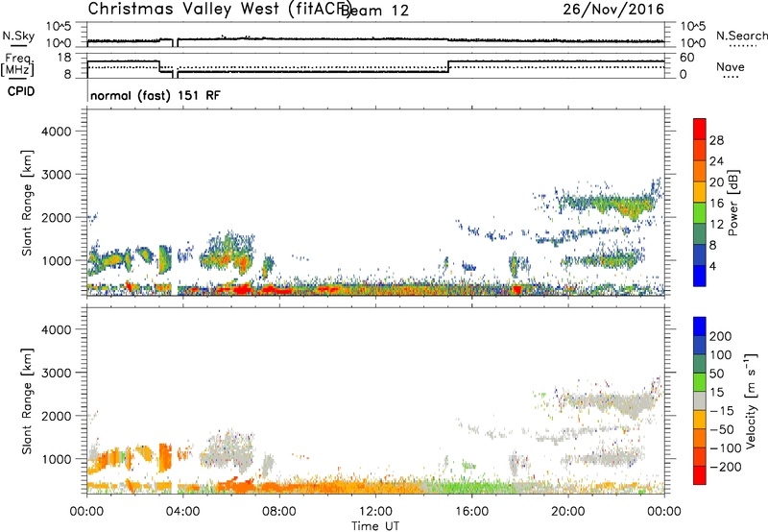
Task: Click the title 'Christmas Valley West (fitACF)'
Action: point(219,10)
